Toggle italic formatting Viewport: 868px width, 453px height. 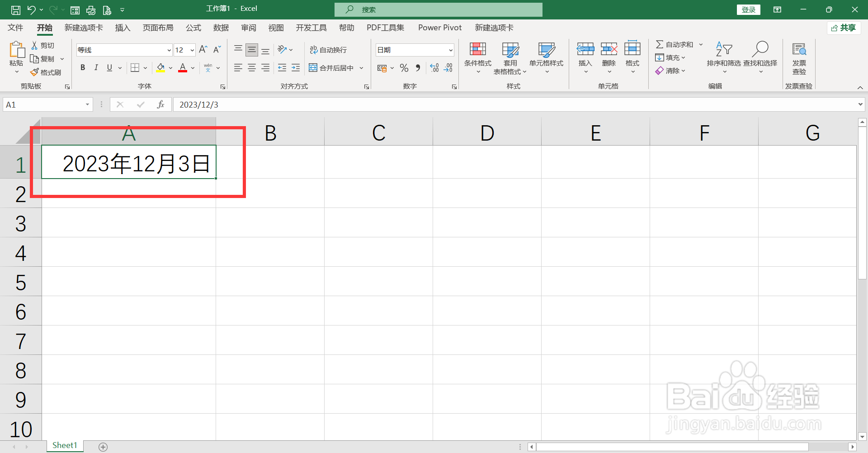96,68
